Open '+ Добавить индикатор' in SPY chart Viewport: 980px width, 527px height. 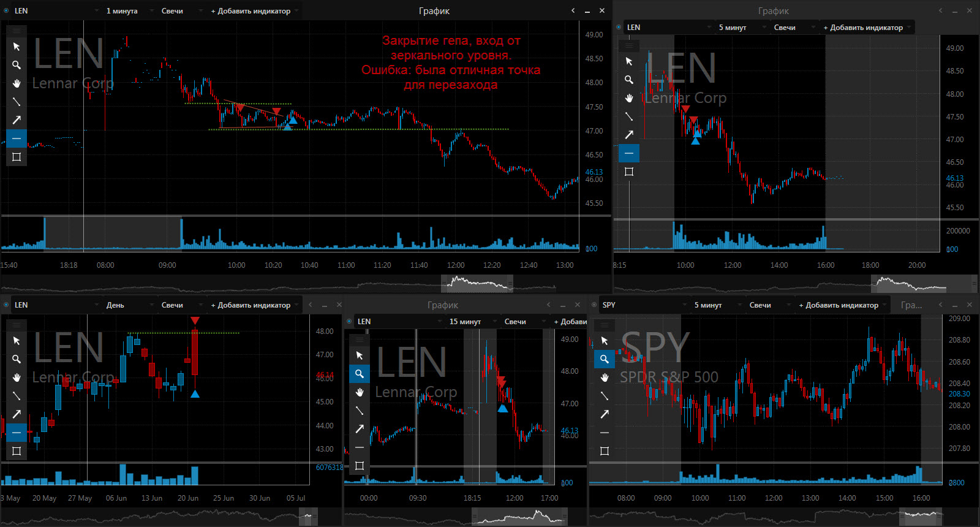click(842, 305)
